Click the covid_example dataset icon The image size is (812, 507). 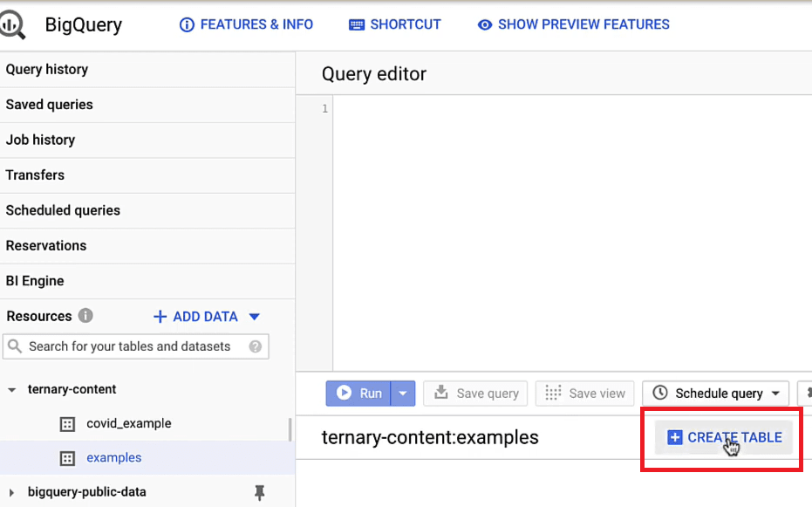pyautogui.click(x=67, y=424)
